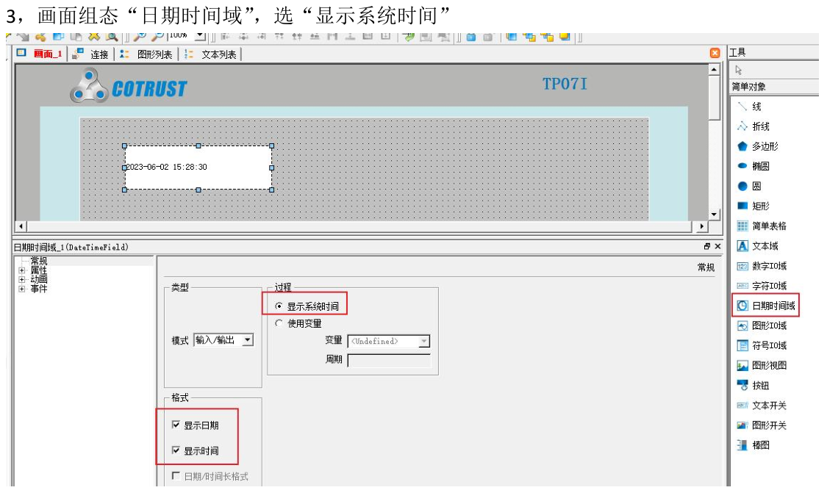Select the 线 (line) drawing tool

pos(750,107)
